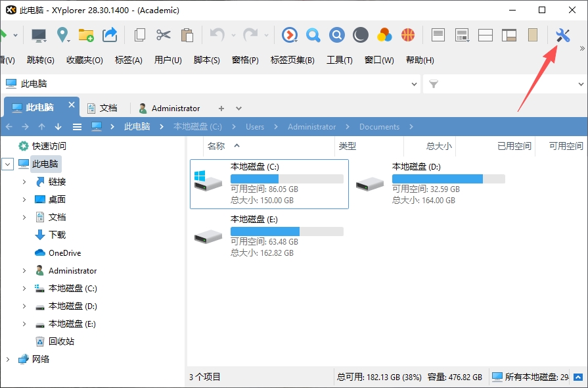588x388 pixels.
Task: Expand the toolbar overflow chevron
Action: (582, 49)
